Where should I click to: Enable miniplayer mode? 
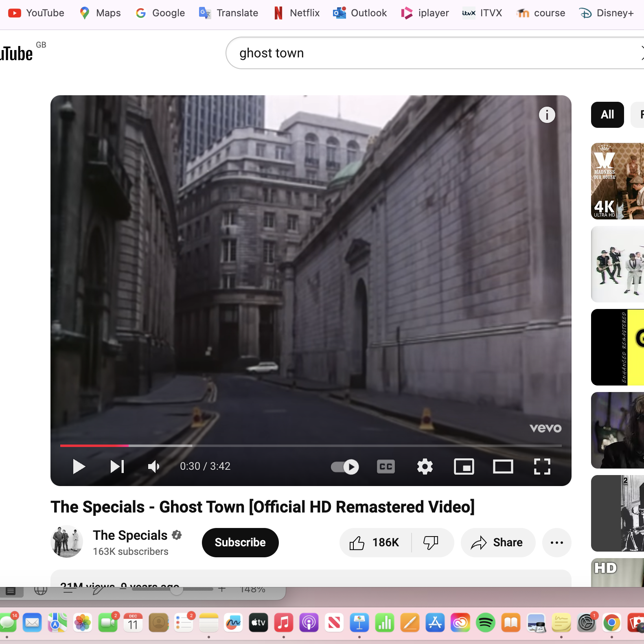pyautogui.click(x=464, y=467)
